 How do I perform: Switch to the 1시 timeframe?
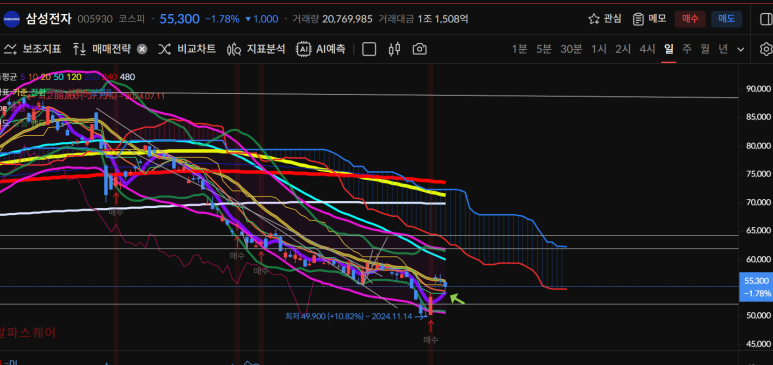599,49
